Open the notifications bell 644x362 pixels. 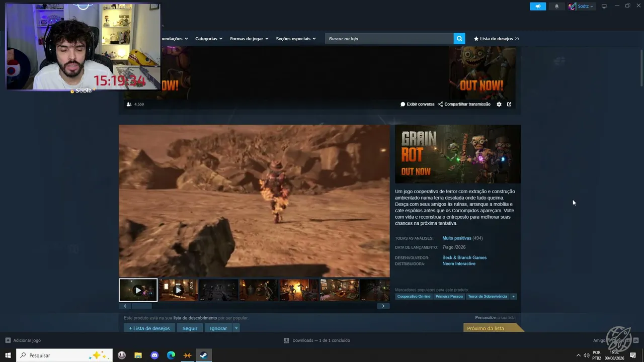click(556, 7)
